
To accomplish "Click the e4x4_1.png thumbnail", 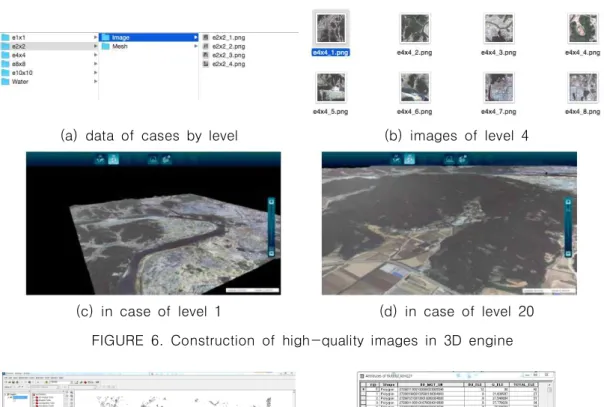I will (331, 28).
